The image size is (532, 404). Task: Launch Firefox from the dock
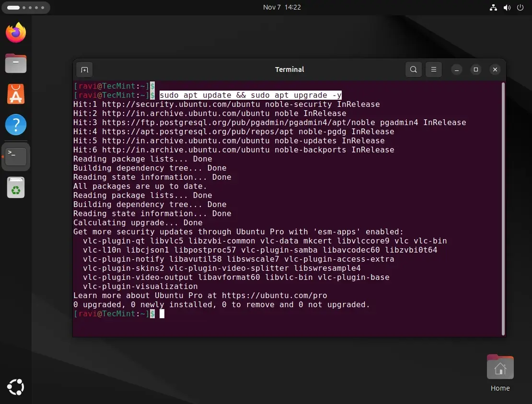(x=16, y=33)
